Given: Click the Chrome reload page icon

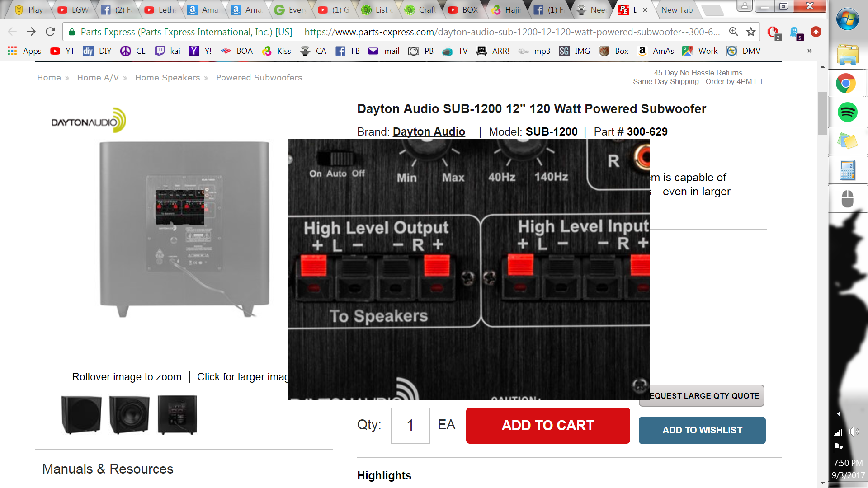Looking at the screenshot, I should click(x=50, y=32).
